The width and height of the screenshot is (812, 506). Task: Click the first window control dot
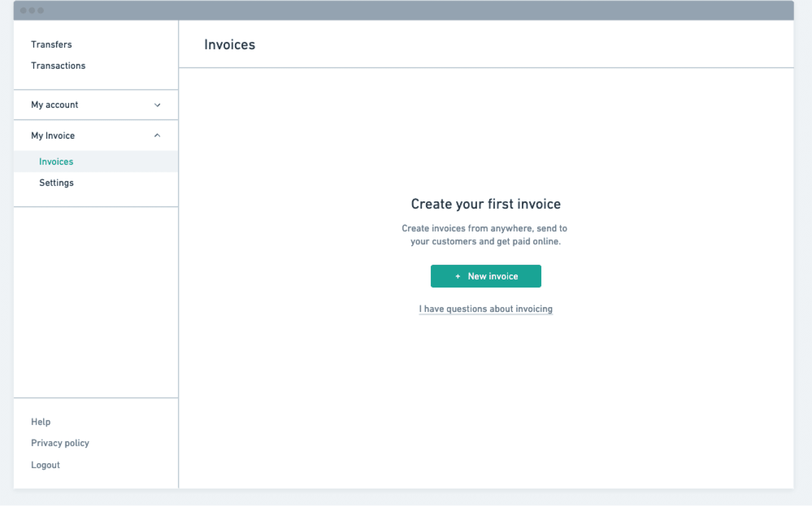[23, 11]
